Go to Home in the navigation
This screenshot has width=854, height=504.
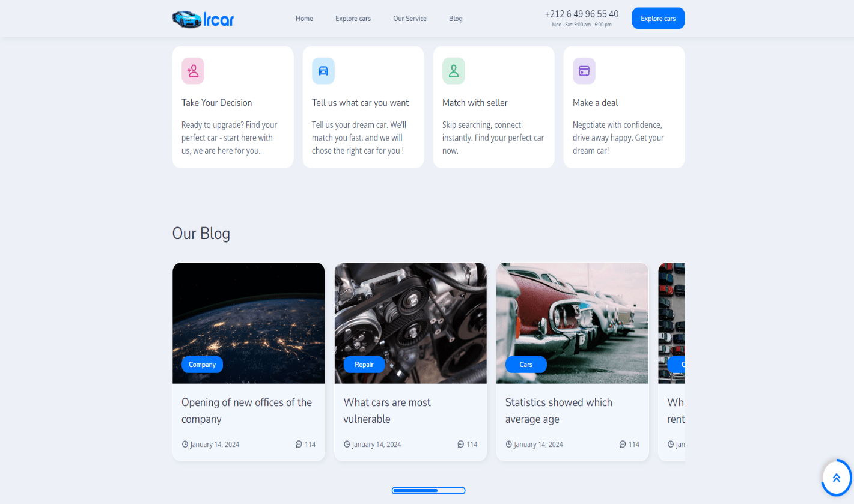304,19
